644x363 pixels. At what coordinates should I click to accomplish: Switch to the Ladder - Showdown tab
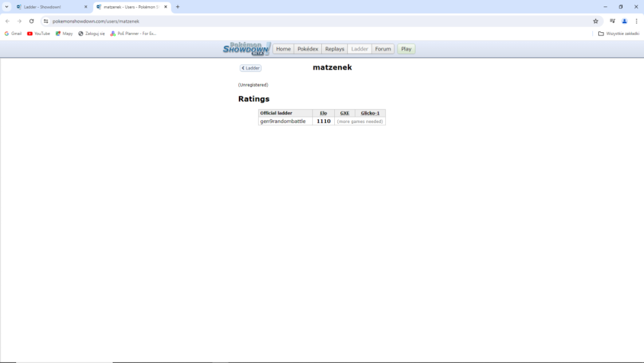pos(48,6)
